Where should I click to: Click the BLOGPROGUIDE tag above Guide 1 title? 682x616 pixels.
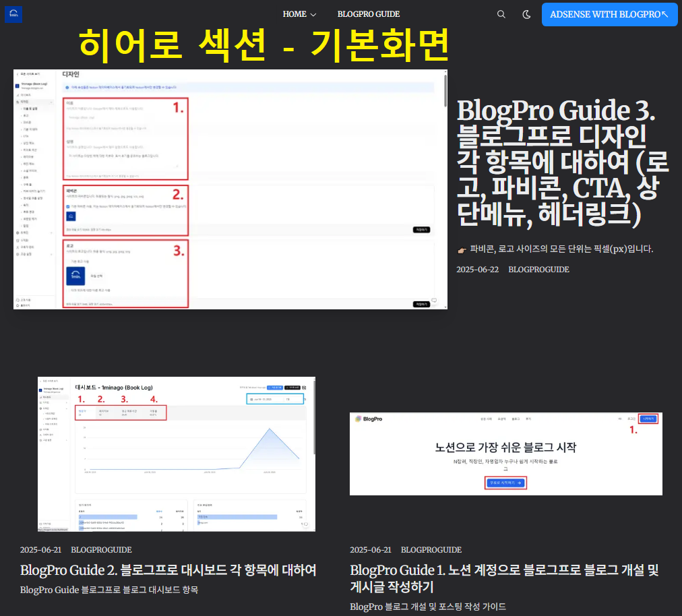click(x=431, y=550)
